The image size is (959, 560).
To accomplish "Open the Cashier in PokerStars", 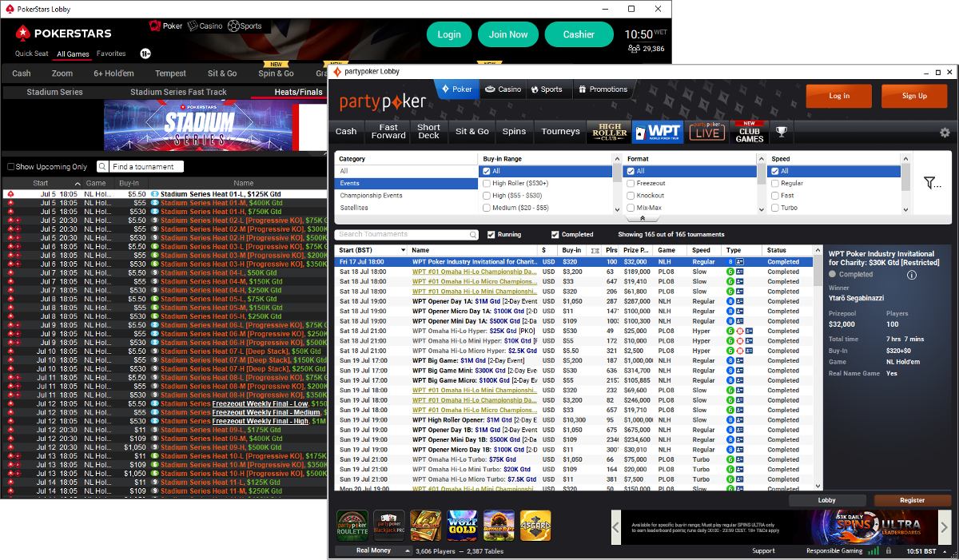I will pyautogui.click(x=579, y=34).
